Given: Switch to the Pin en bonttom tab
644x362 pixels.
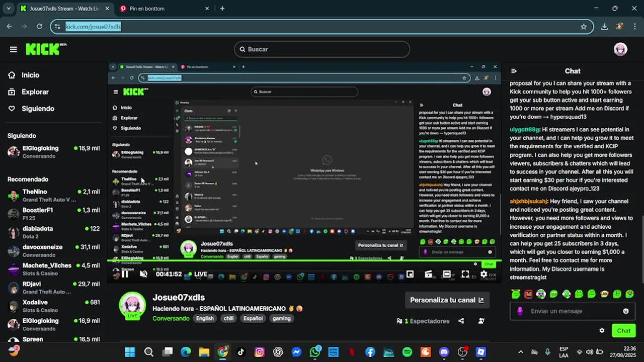Looking at the screenshot, I should point(165,9).
